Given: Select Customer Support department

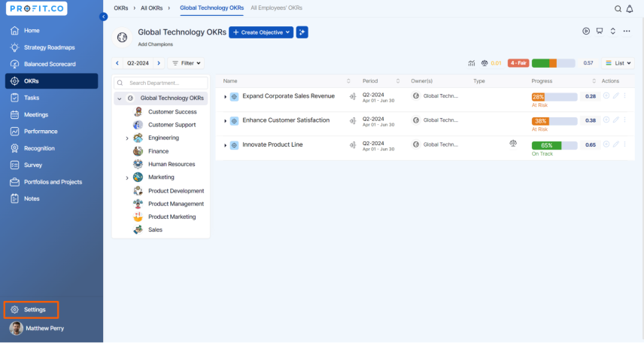Looking at the screenshot, I should pyautogui.click(x=172, y=125).
